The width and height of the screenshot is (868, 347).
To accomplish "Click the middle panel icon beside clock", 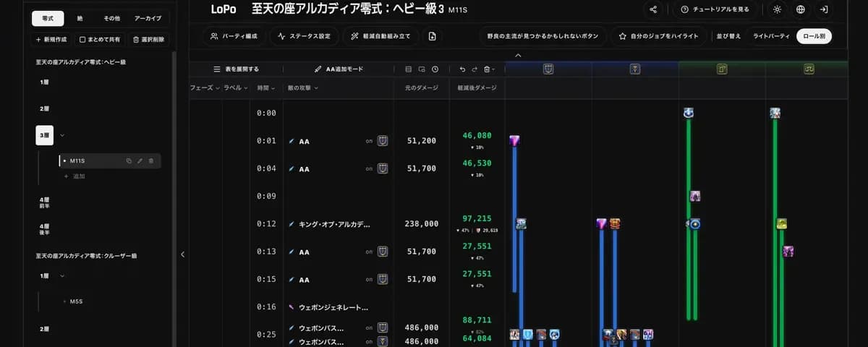I will click(x=422, y=69).
